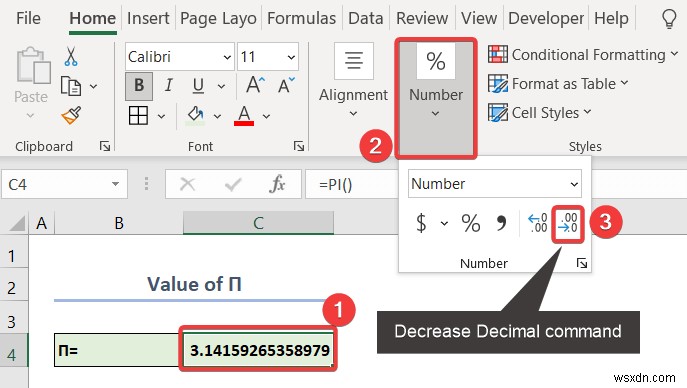Viewport: 687px width, 388px height.
Task: Click the Select All corner triangle
Action: 17,223
